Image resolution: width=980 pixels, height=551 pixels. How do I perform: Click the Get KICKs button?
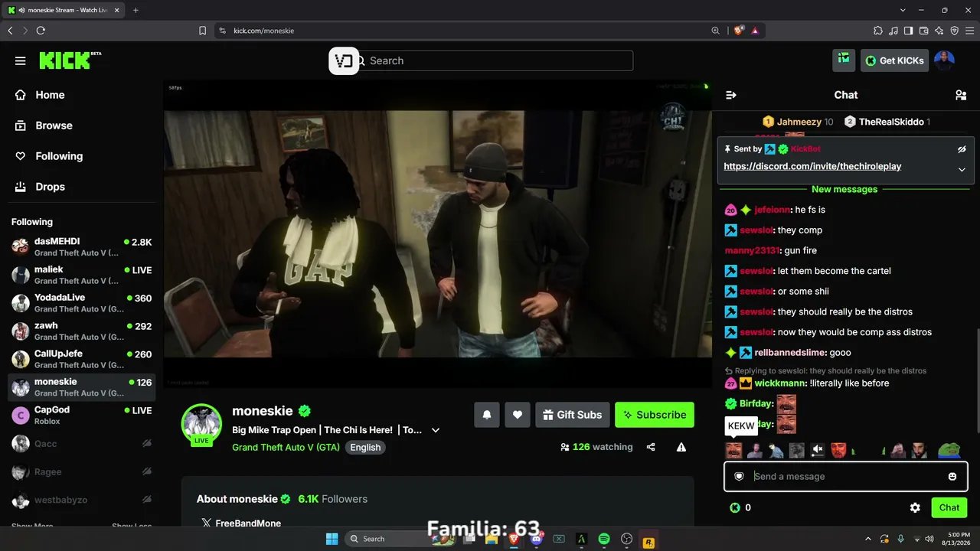point(894,60)
